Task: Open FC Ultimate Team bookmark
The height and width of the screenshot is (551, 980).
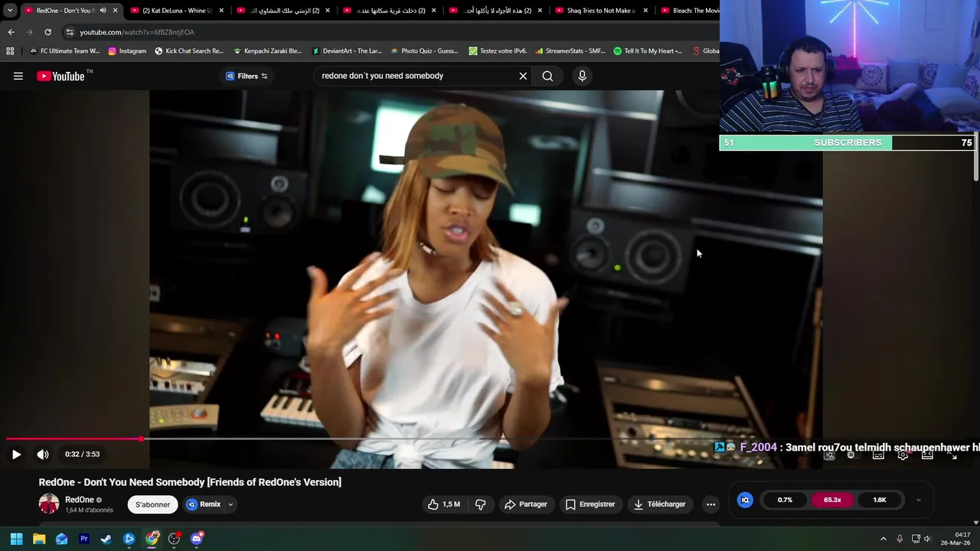Action: click(64, 51)
